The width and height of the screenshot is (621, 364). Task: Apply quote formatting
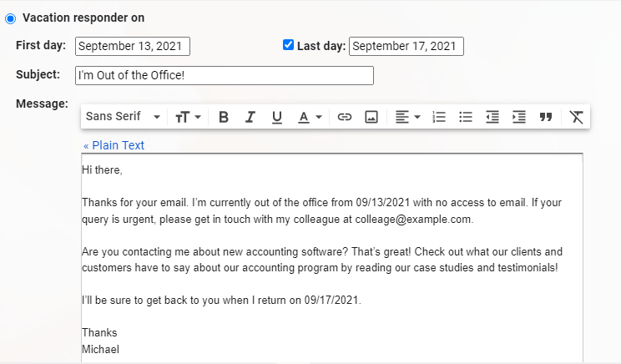pos(546,117)
